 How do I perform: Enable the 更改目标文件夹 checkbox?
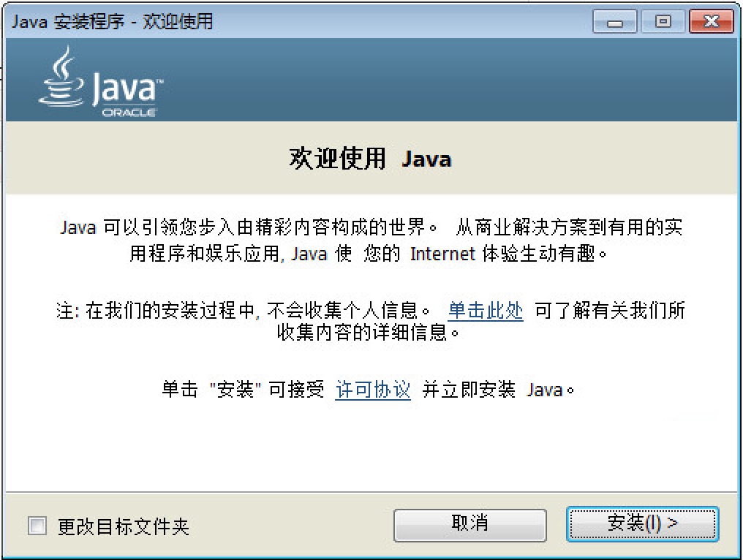(37, 526)
